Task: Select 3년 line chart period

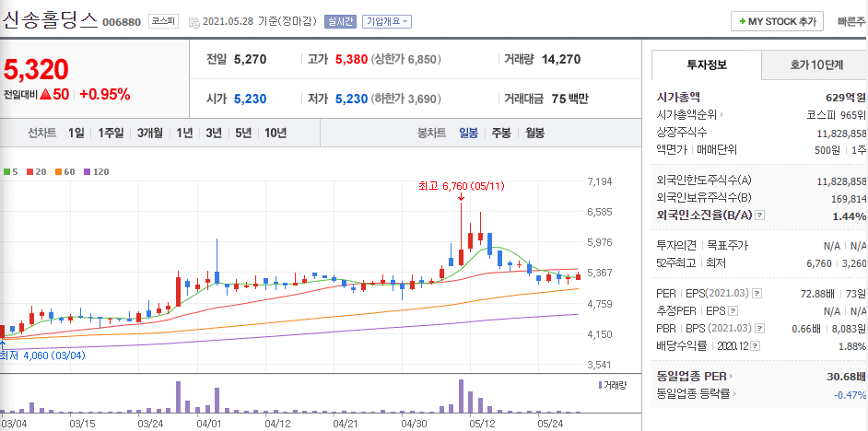Action: click(x=214, y=134)
